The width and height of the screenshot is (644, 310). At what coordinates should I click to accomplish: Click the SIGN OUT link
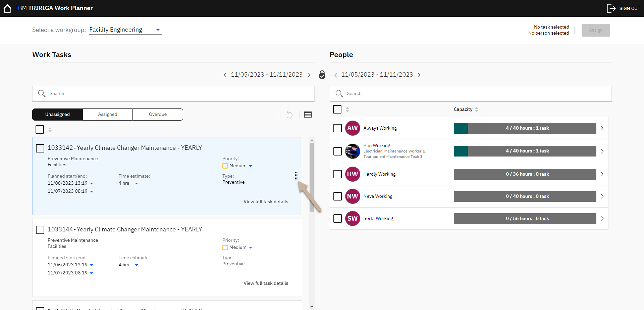click(630, 8)
